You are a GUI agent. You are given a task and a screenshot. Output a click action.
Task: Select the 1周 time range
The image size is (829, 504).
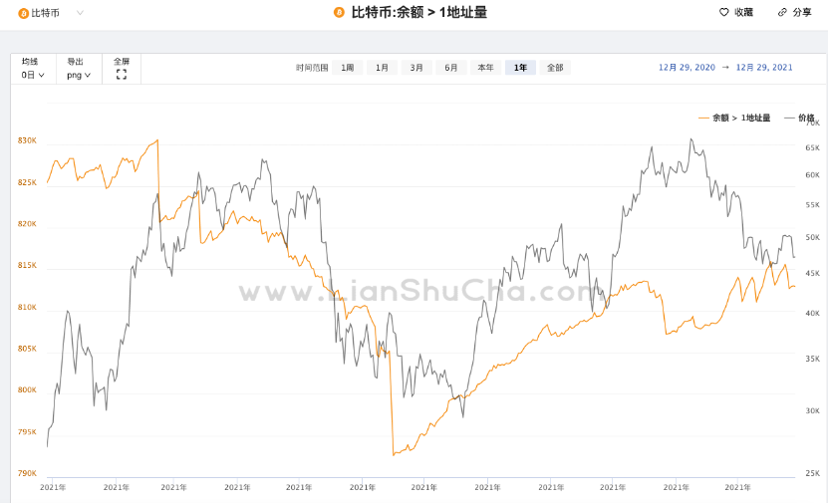click(347, 68)
